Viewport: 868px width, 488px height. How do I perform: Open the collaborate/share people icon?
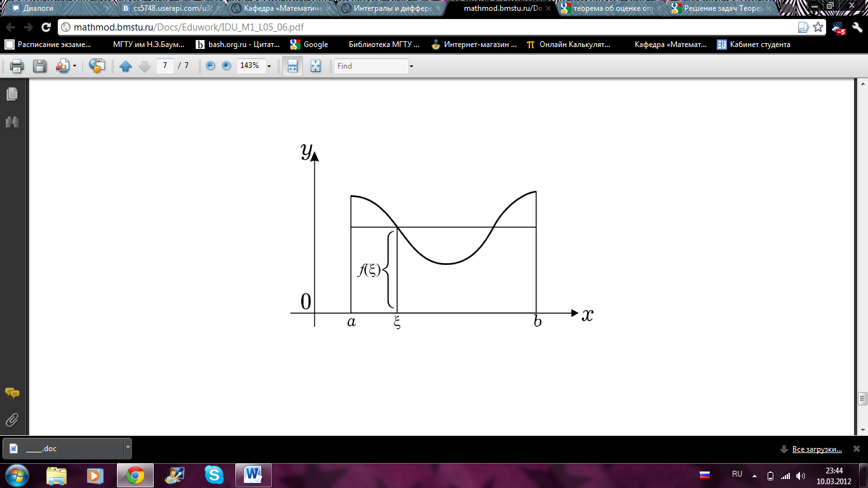click(x=63, y=66)
